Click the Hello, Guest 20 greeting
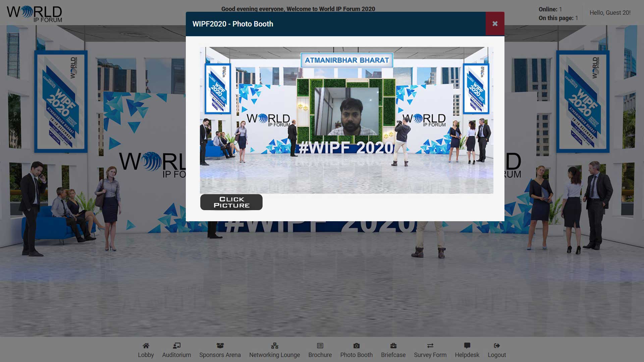The height and width of the screenshot is (362, 644). pos(610,13)
